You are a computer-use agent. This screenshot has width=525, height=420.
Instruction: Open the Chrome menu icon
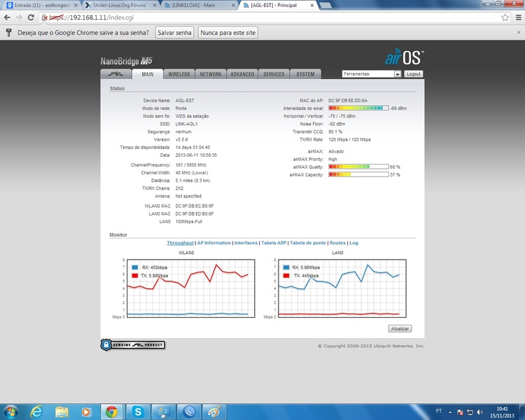518,17
